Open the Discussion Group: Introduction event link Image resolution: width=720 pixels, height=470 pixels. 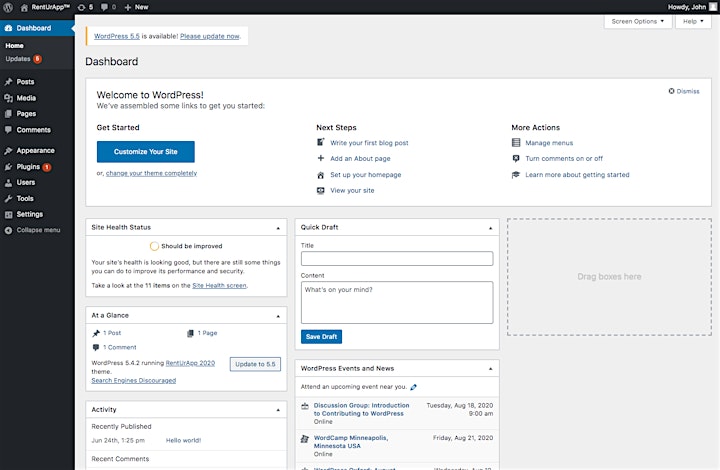click(x=361, y=409)
